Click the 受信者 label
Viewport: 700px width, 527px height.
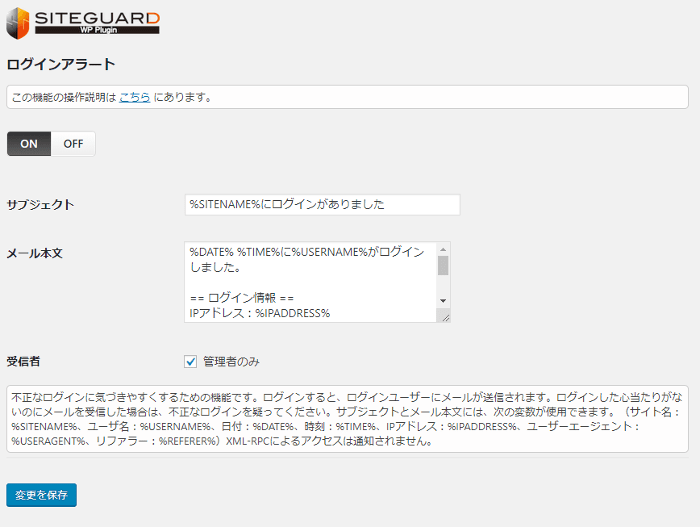click(x=23, y=361)
